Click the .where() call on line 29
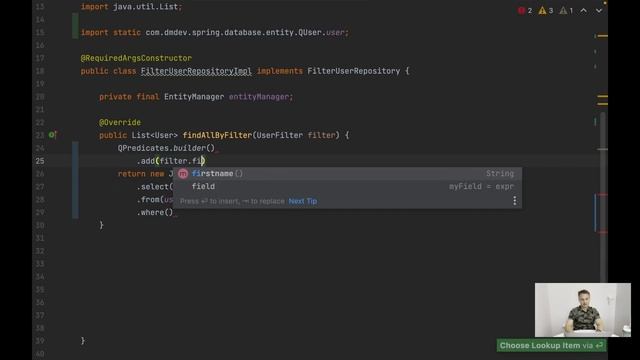This screenshot has height=360, width=640. pyautogui.click(x=155, y=212)
